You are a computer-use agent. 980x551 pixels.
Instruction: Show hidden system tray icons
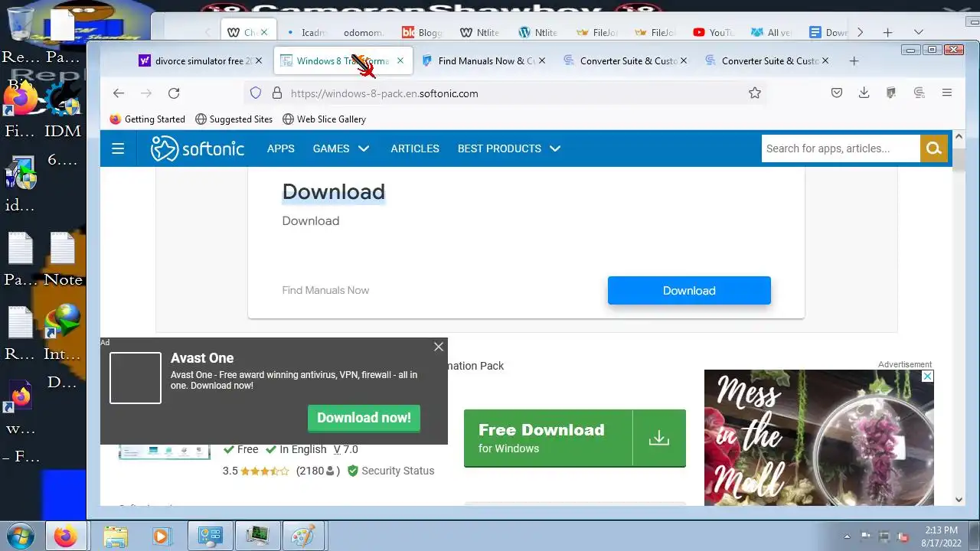847,536
